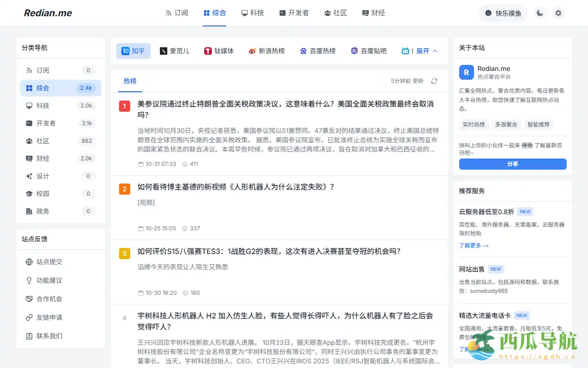Refresh the 热榜 list with the refresh icon
This screenshot has width=588, height=368.
coord(434,81)
